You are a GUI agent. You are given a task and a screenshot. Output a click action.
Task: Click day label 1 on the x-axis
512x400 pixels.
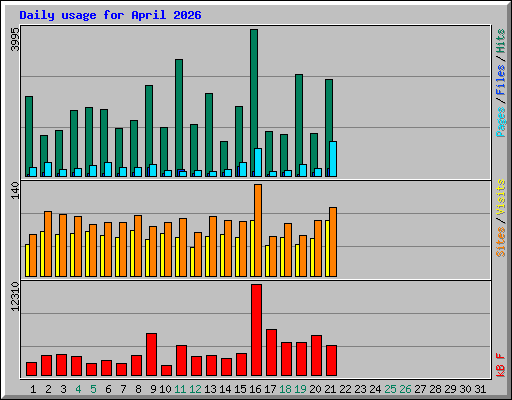click(x=33, y=389)
